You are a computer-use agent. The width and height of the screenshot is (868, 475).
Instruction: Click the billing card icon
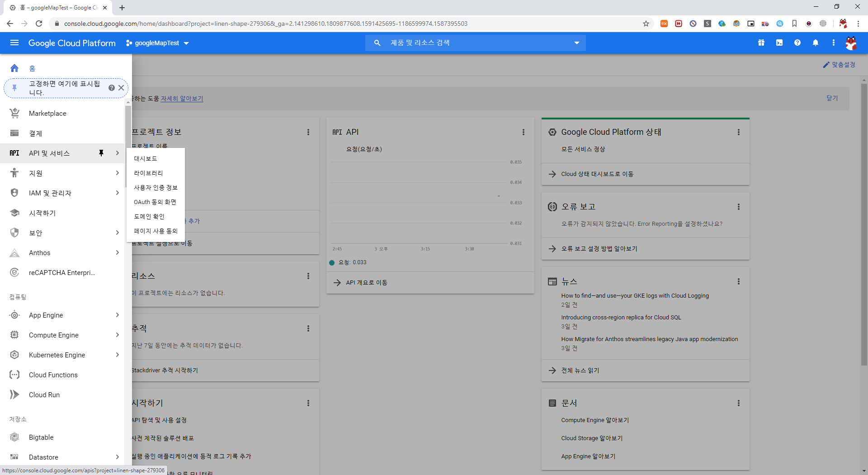14,133
